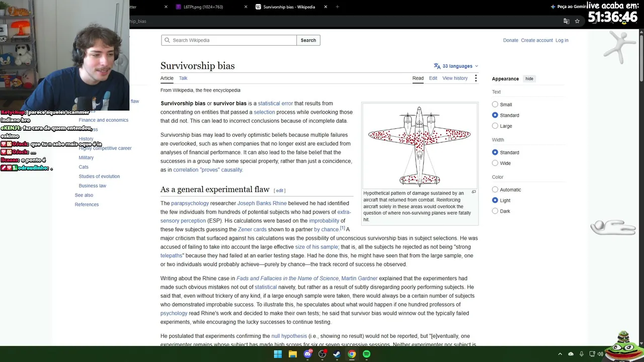Select Wide width option
The width and height of the screenshot is (644, 362).
coord(495,163)
